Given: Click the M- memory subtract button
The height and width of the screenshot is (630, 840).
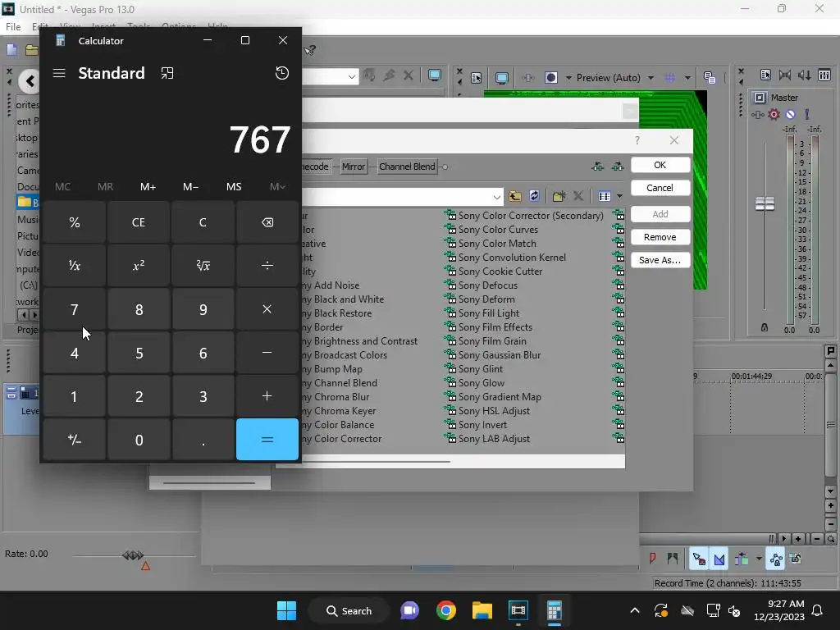Looking at the screenshot, I should click(x=190, y=186).
